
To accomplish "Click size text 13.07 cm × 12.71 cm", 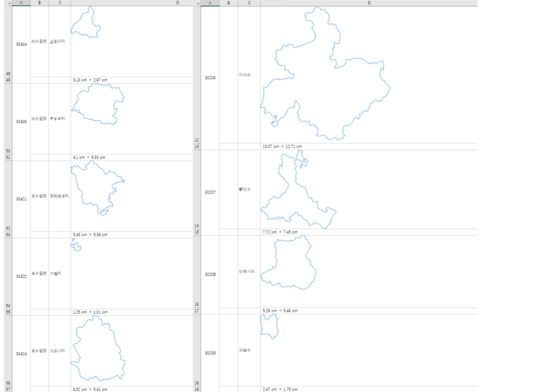I will tap(282, 146).
